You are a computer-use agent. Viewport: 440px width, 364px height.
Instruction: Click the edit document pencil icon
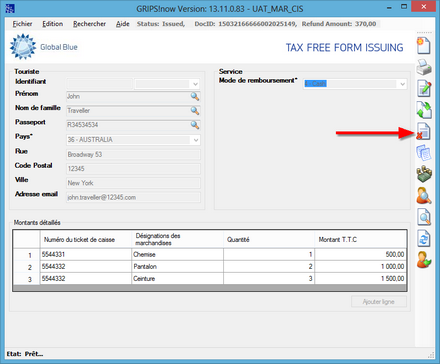click(424, 89)
